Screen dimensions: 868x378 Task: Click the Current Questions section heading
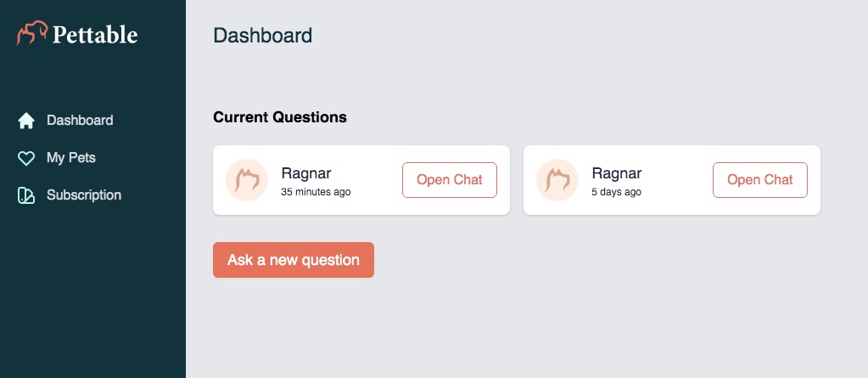[x=280, y=117]
